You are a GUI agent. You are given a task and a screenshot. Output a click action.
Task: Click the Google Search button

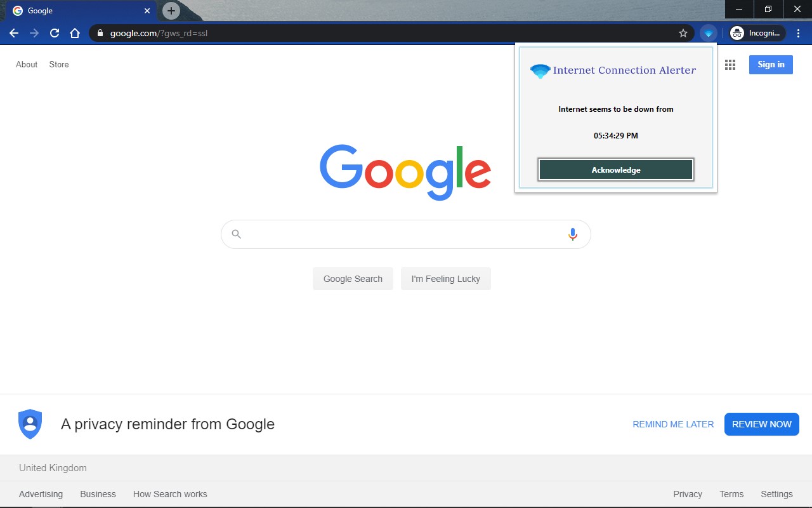(353, 279)
